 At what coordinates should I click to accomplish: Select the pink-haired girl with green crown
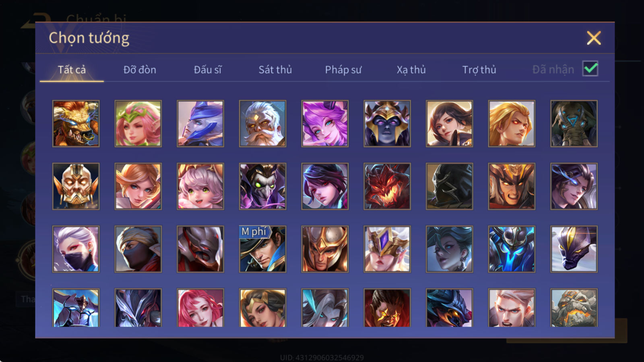(x=138, y=123)
